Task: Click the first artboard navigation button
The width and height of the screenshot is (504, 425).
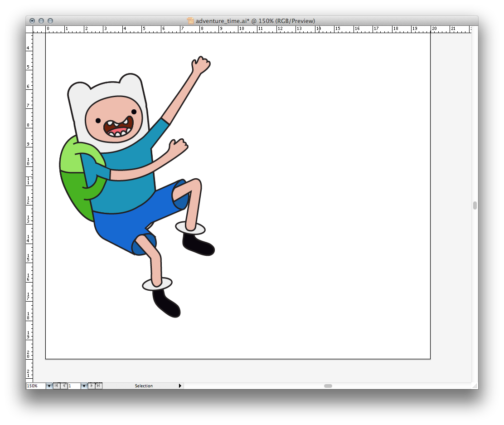Action: tap(56, 386)
